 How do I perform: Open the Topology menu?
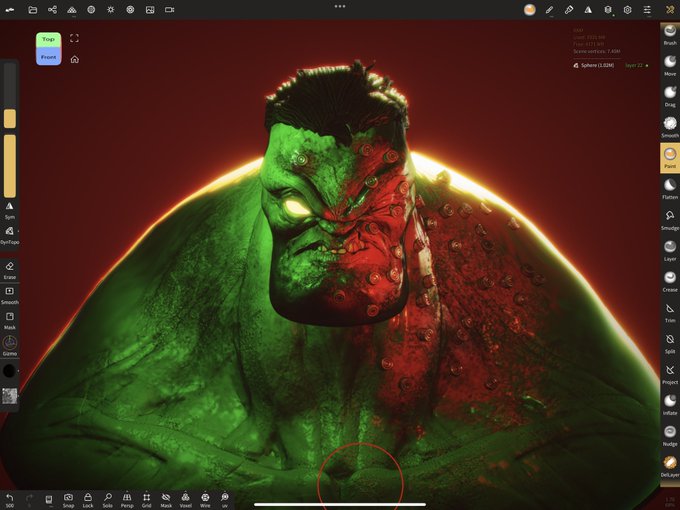tap(72, 10)
